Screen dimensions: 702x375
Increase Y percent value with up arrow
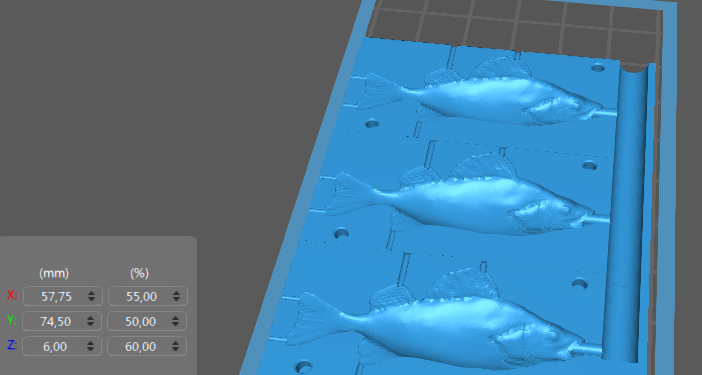[176, 318]
